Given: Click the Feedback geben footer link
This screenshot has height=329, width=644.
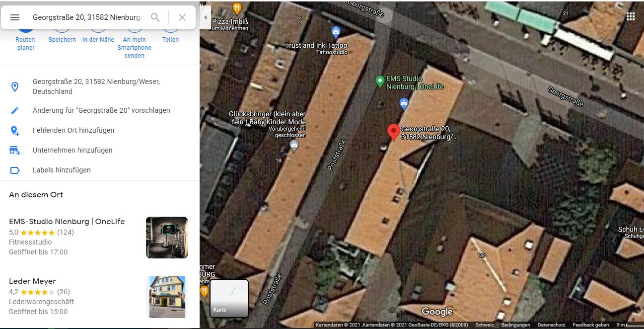Looking at the screenshot, I should 591,325.
